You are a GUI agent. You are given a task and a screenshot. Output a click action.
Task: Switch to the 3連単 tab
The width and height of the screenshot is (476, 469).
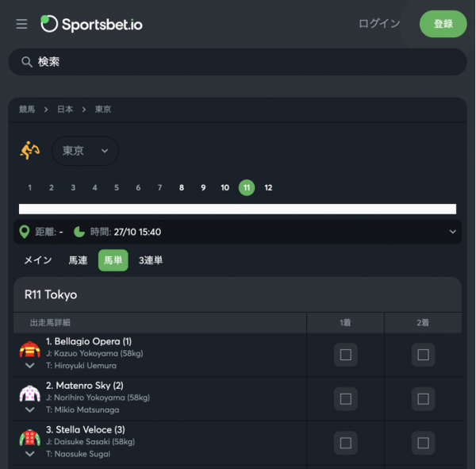151,260
